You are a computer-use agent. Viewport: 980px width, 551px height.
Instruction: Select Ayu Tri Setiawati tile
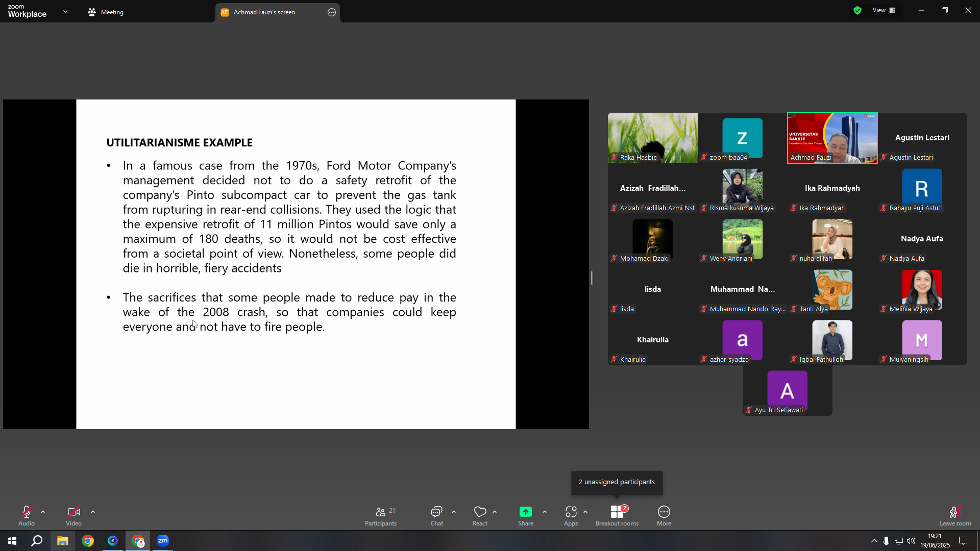coord(788,390)
